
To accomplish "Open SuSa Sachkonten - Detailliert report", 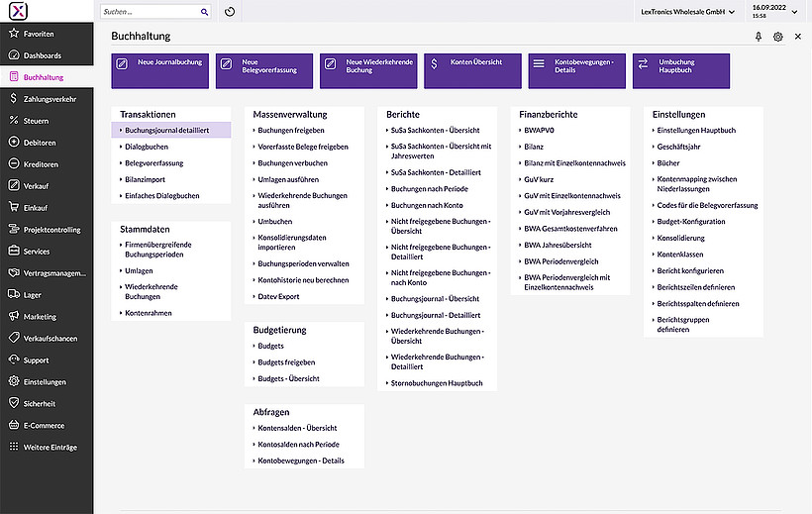I will click(x=436, y=172).
